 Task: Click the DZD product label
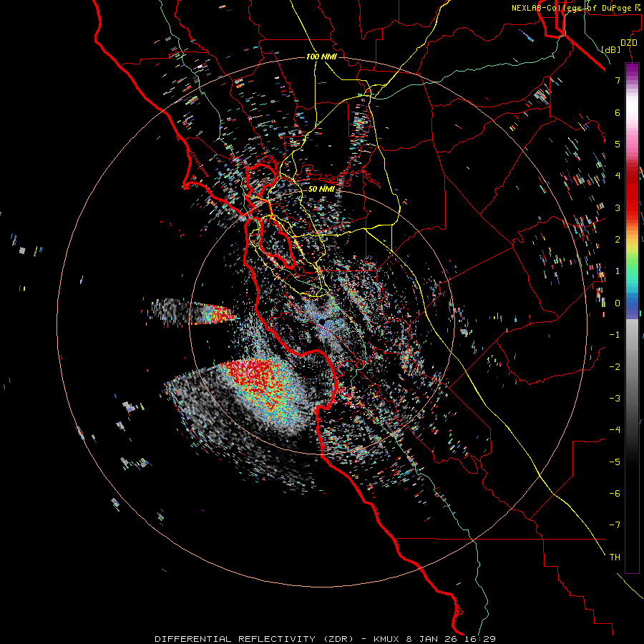(629, 43)
